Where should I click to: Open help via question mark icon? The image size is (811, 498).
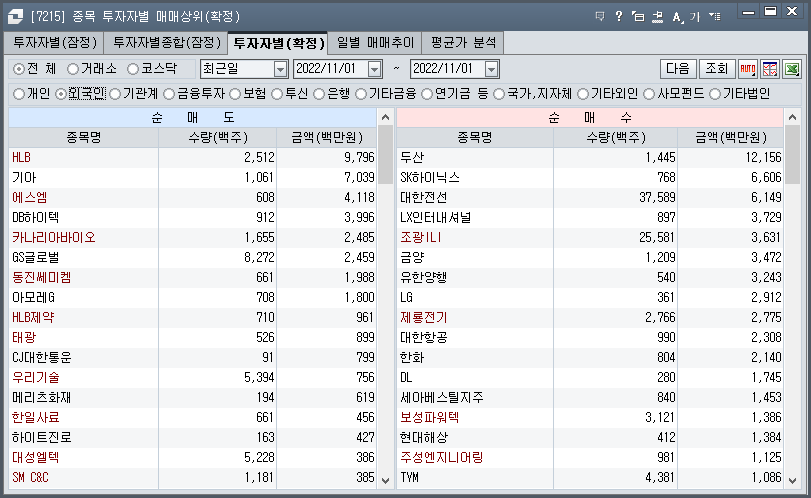pyautogui.click(x=619, y=17)
